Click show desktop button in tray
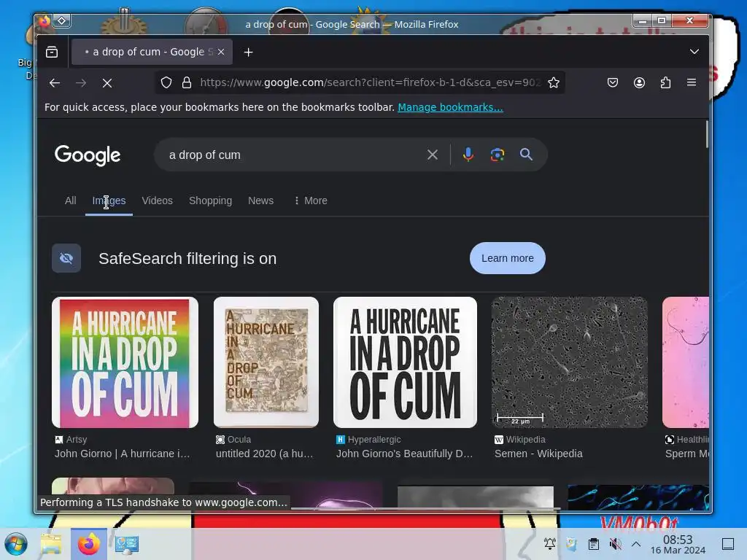Viewport: 747px width, 560px height. tap(728, 543)
